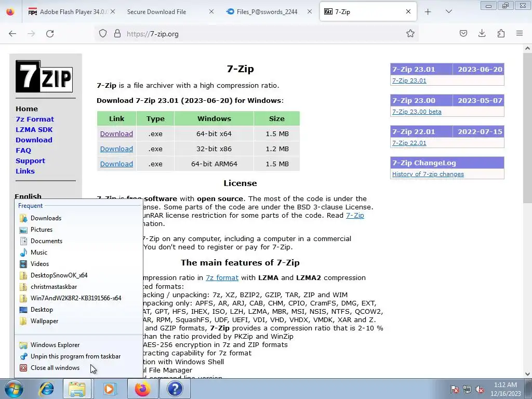Open Documents from the jump list
This screenshot has width=532, height=399.
[x=79, y=241]
